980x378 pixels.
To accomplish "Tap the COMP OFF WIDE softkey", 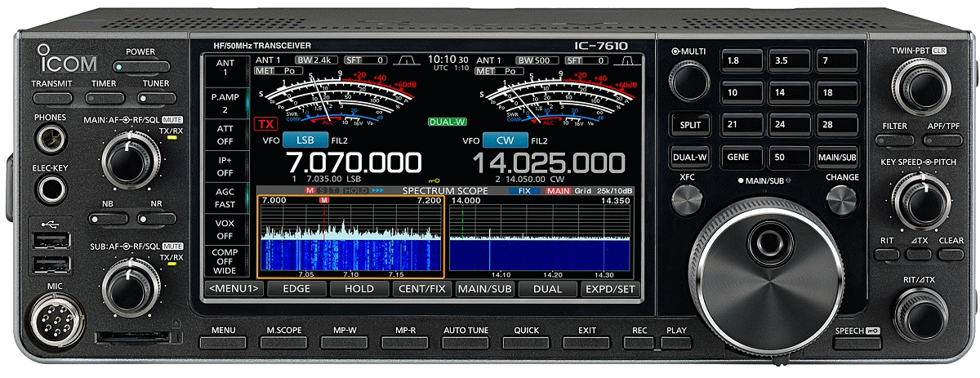I will pyautogui.click(x=225, y=261).
